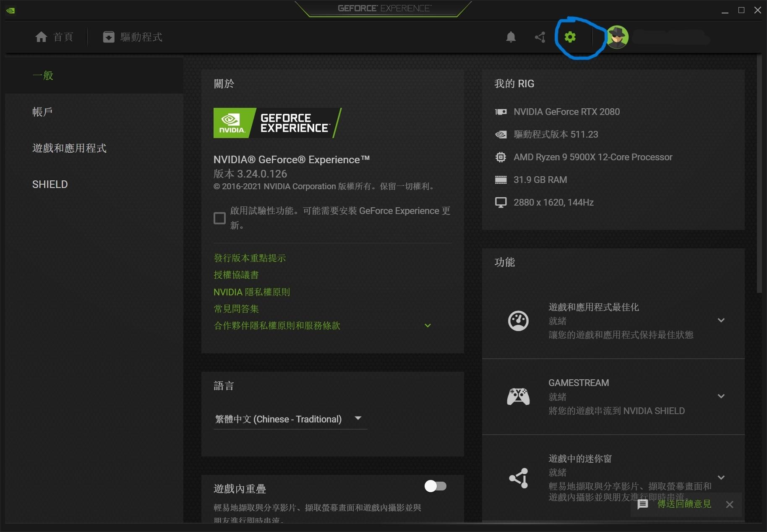This screenshot has width=767, height=532.
Task: Click the 2880 x 1620, 144Hz text
Action: pyautogui.click(x=553, y=202)
